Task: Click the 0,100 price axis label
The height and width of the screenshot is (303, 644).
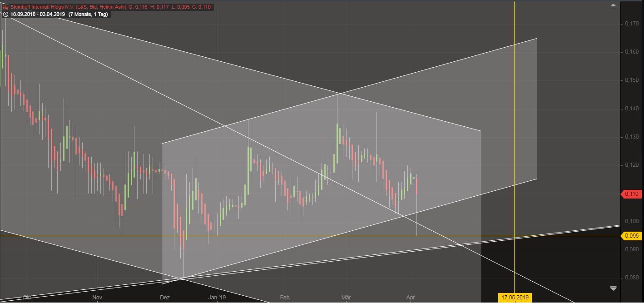Action: coord(632,221)
